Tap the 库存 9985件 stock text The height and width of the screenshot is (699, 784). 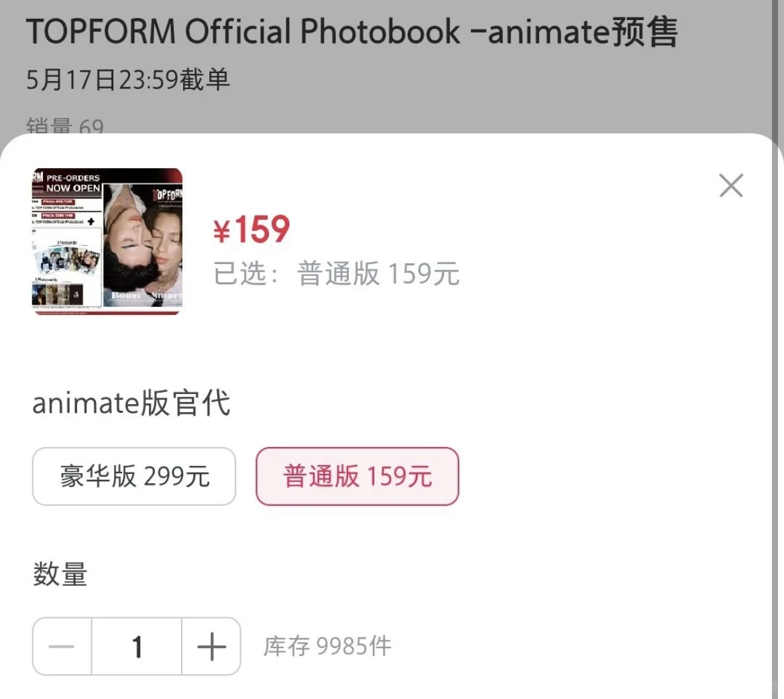coord(327,646)
